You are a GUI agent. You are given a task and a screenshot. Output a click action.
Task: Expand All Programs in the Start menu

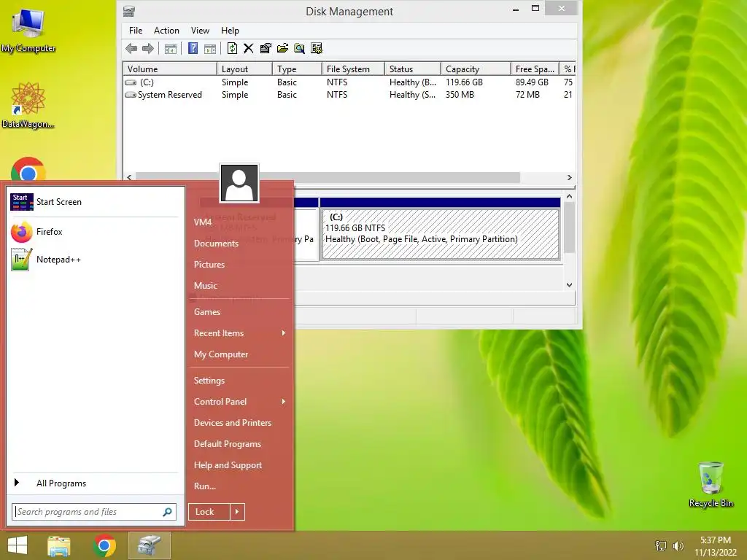(x=94, y=483)
